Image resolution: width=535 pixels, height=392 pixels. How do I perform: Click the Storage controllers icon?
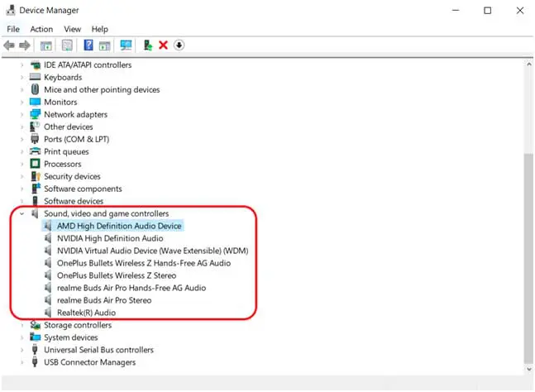[x=36, y=325]
